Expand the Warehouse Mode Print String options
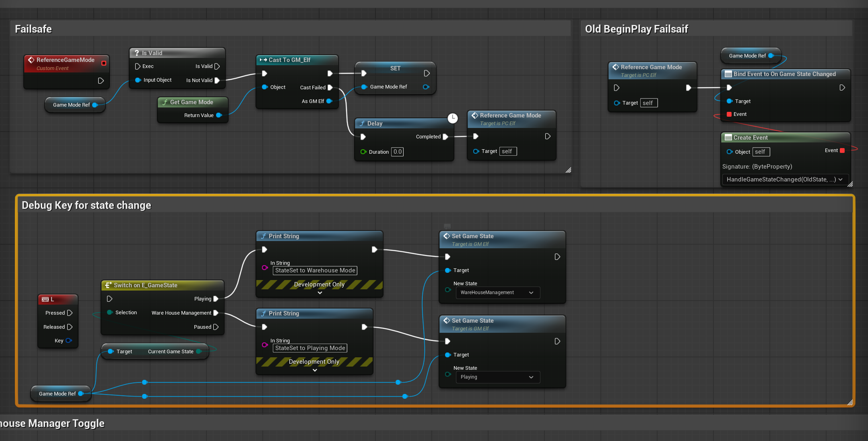The image size is (868, 441). [320, 293]
